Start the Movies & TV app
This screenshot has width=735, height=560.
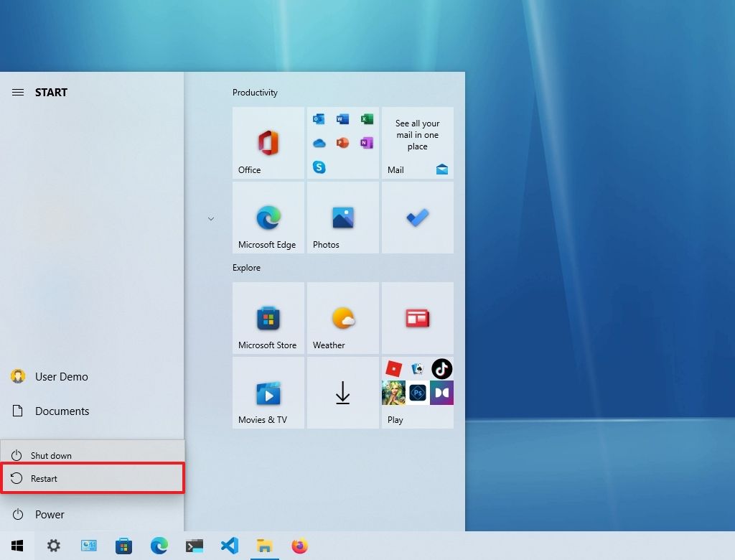click(268, 393)
